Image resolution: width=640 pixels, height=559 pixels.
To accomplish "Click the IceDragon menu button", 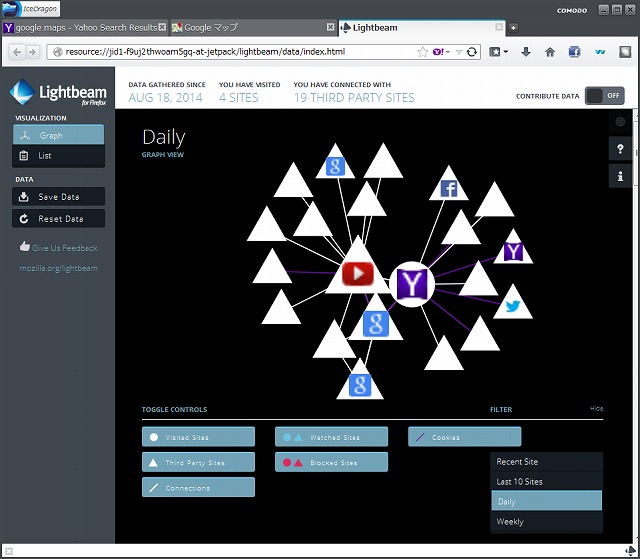I will point(31,9).
